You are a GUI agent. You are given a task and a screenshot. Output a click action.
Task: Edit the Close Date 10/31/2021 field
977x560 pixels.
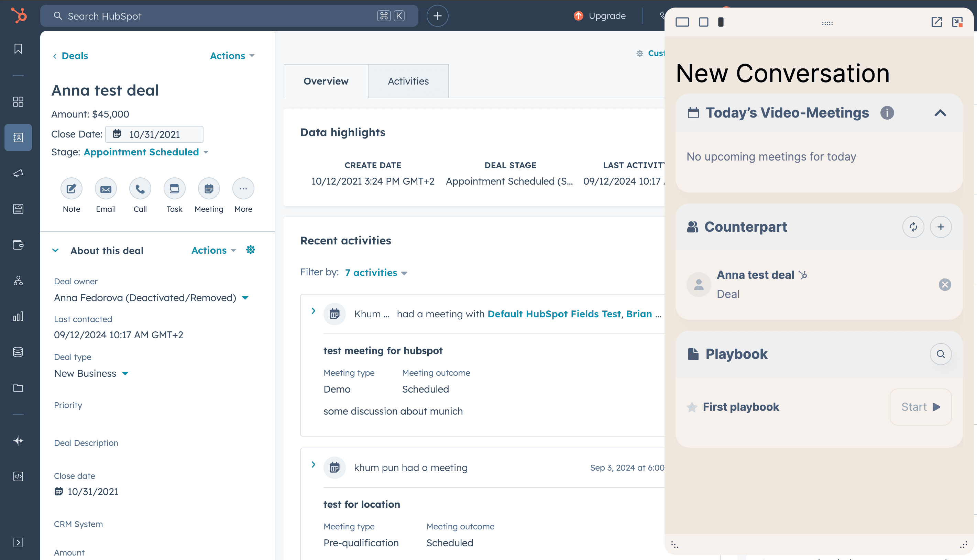(x=154, y=134)
